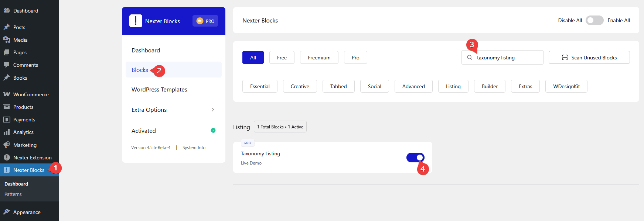Click the Payments dollar icon

pyautogui.click(x=7, y=120)
